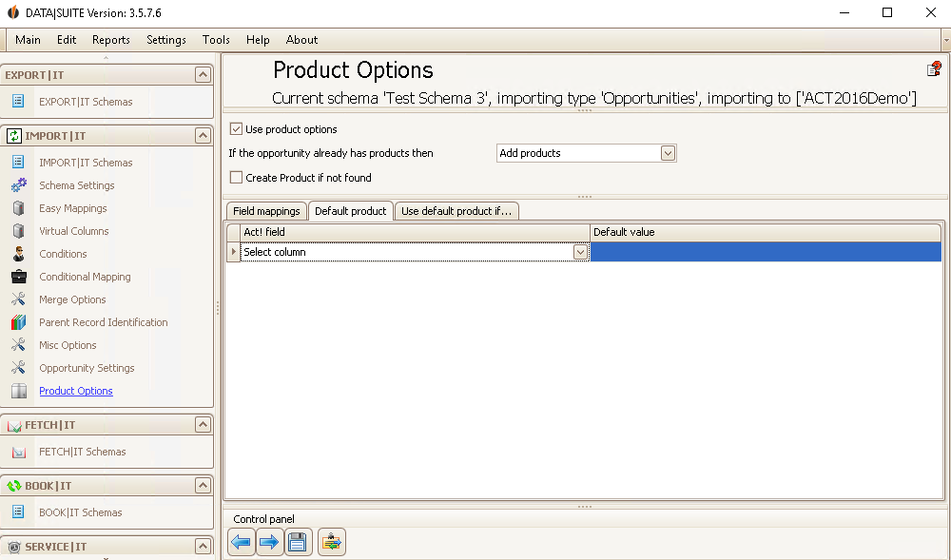
Task: Go to Opportunity Settings
Action: click(87, 368)
